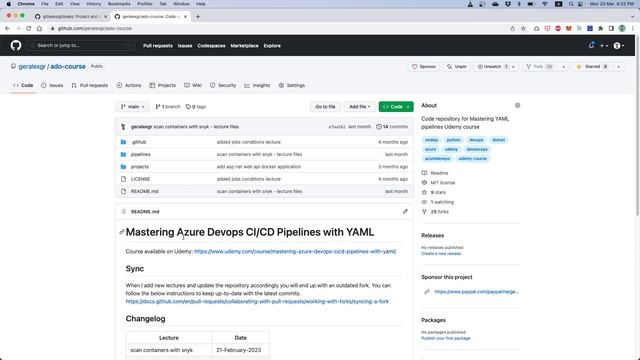Bookmark this page with star icon

coord(523,28)
